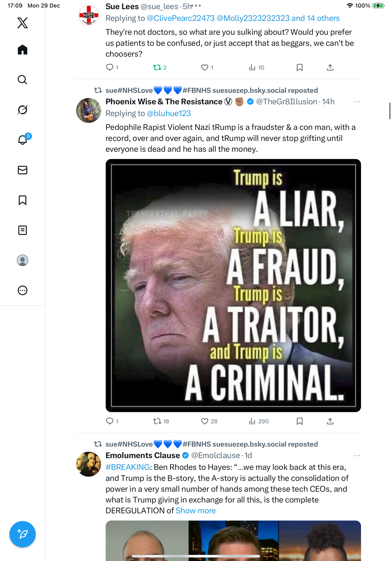Open Lists icon in sidebar
Image resolution: width=392 pixels, height=561 pixels.
click(x=23, y=230)
